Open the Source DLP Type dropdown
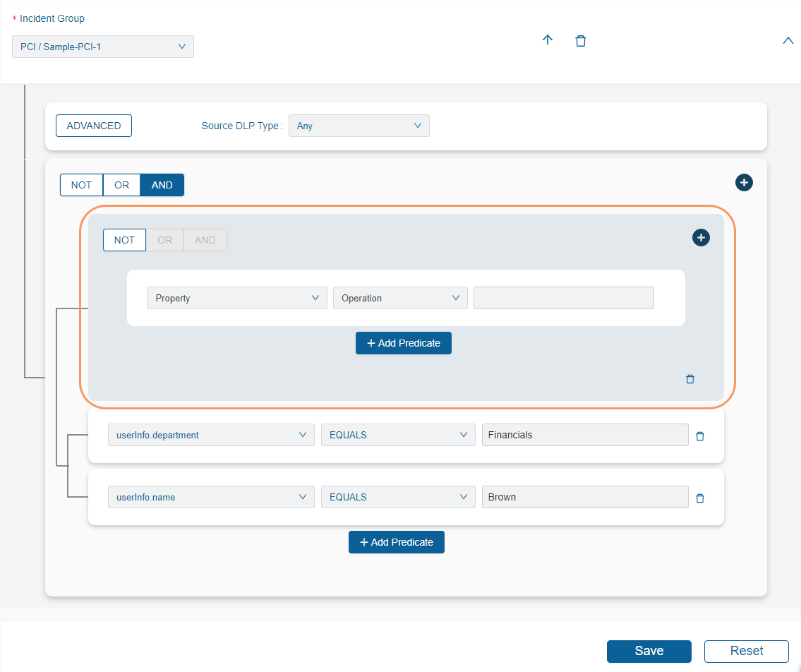Screen dimensions: 801x672 tap(359, 126)
